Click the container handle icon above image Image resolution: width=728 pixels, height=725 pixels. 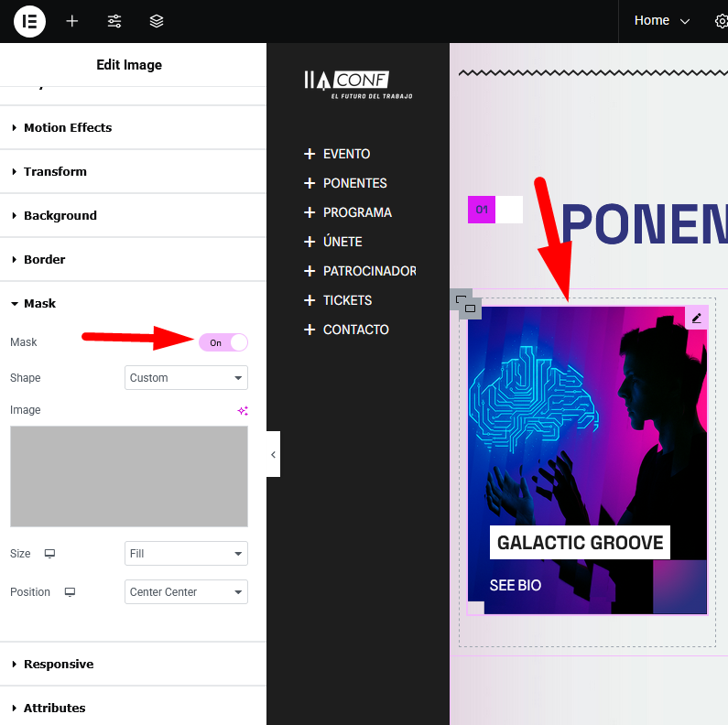(x=465, y=304)
